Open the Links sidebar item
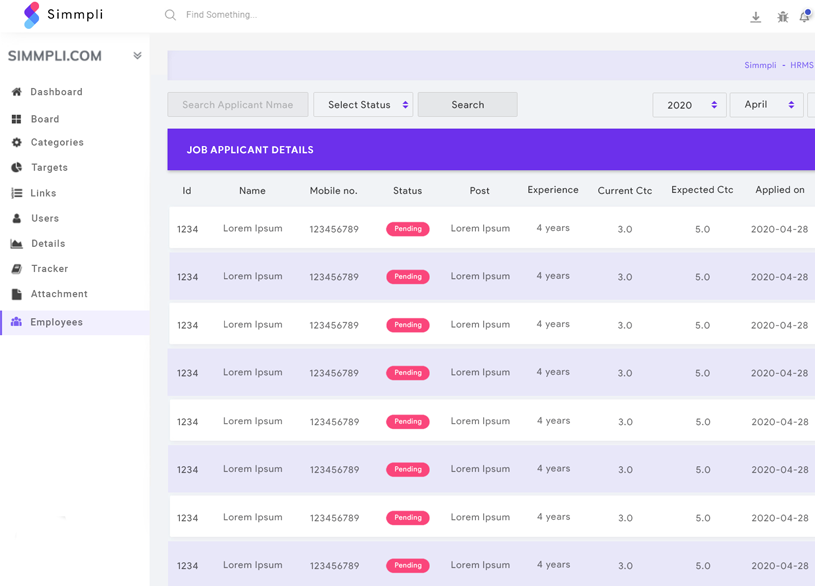 [43, 193]
